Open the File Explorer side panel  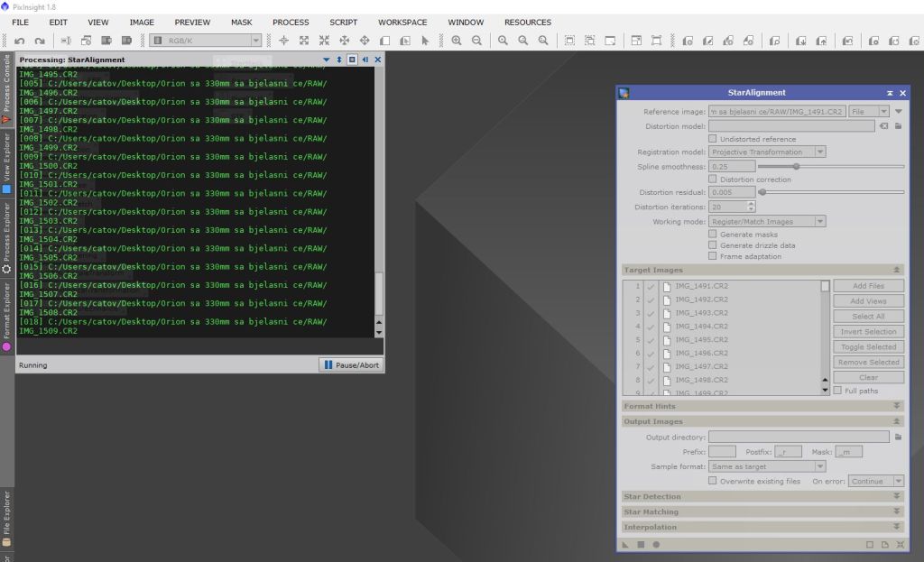click(x=6, y=519)
